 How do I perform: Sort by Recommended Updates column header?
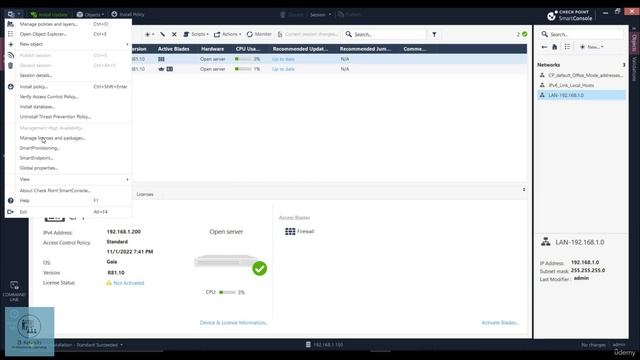[x=300, y=49]
